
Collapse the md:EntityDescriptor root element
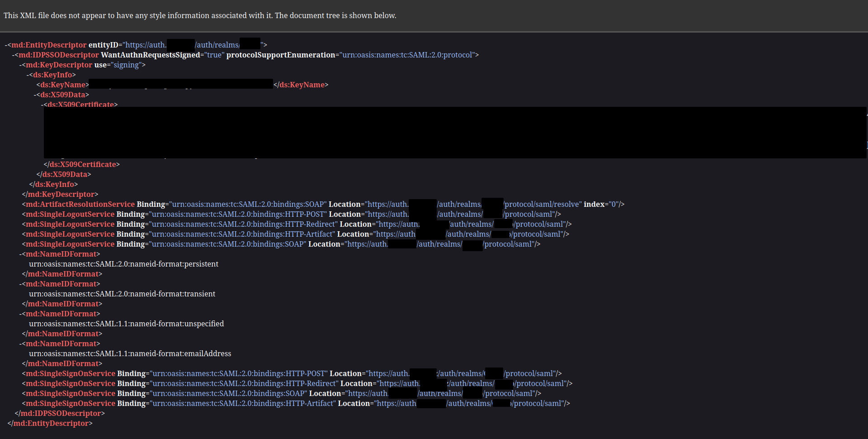tap(5, 45)
